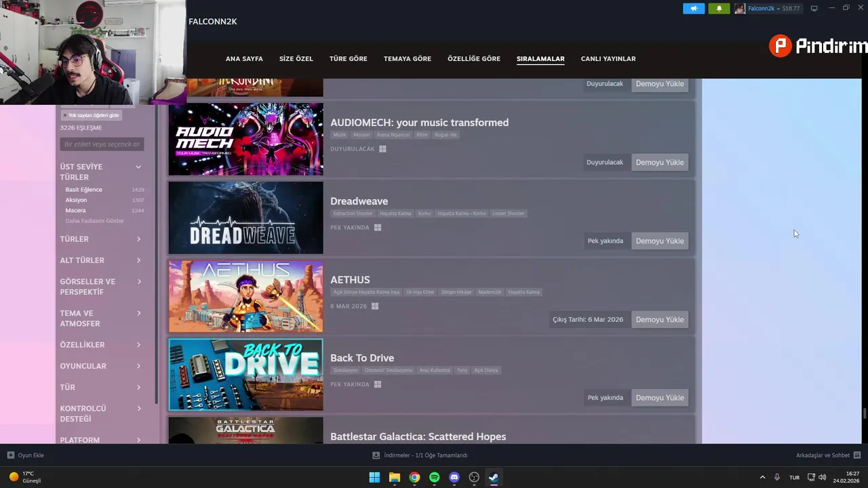Click Demoyu Yükle for Dreadweave
Image resolution: width=868 pixels, height=488 pixels.
(x=660, y=241)
